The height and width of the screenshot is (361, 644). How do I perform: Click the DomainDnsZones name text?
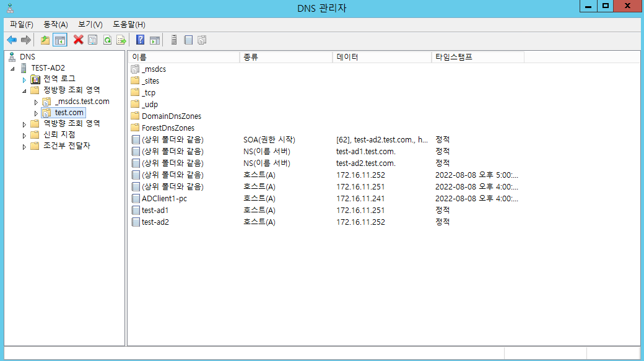point(172,116)
